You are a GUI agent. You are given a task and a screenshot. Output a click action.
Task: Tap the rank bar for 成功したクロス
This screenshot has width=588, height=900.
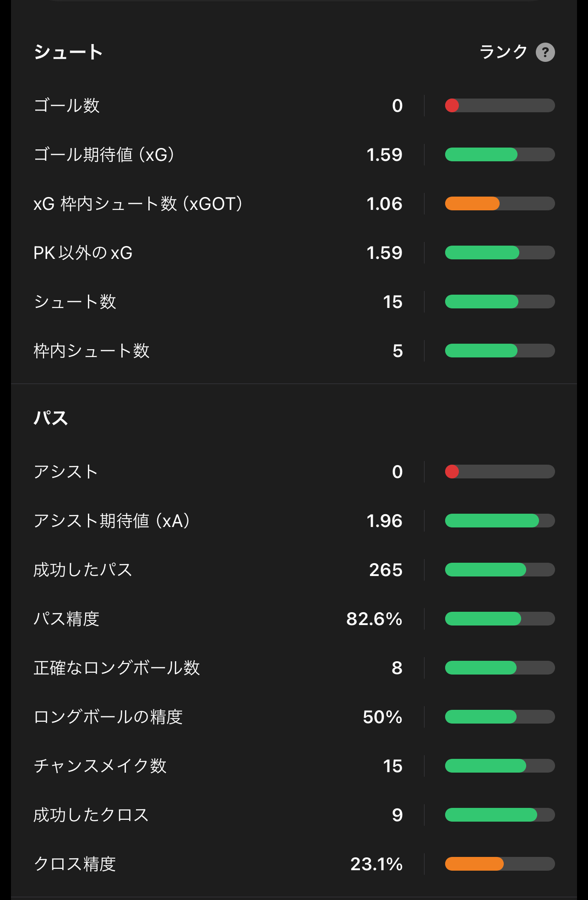point(500,815)
